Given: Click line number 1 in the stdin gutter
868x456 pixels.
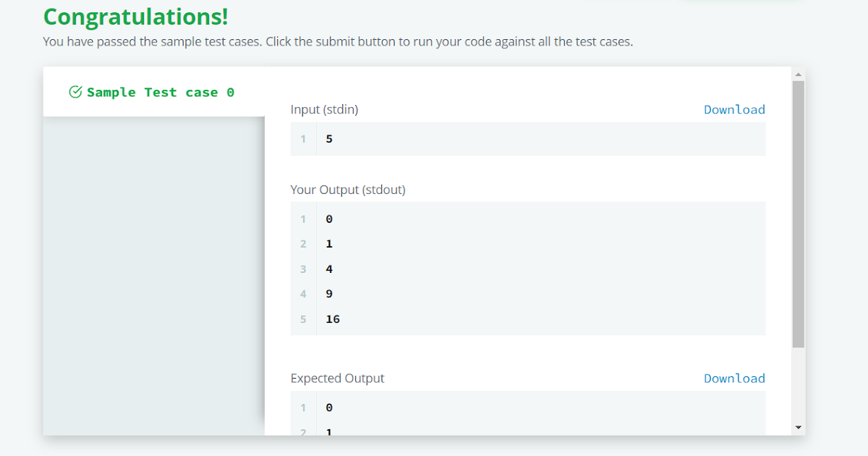Looking at the screenshot, I should (304, 139).
